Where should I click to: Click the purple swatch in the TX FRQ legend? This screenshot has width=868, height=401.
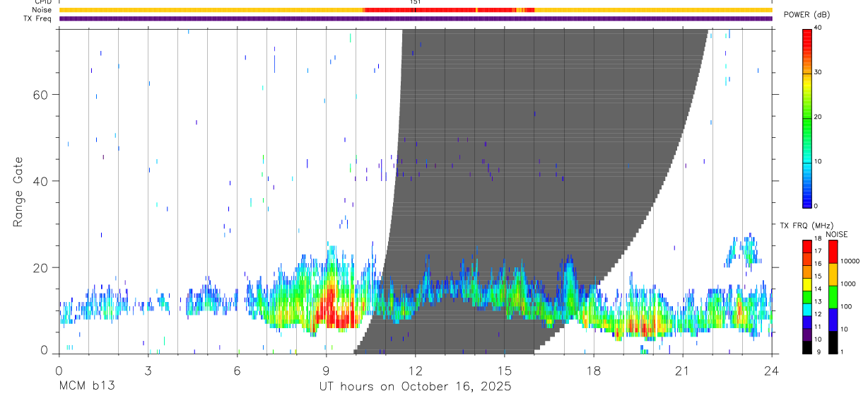point(807,334)
